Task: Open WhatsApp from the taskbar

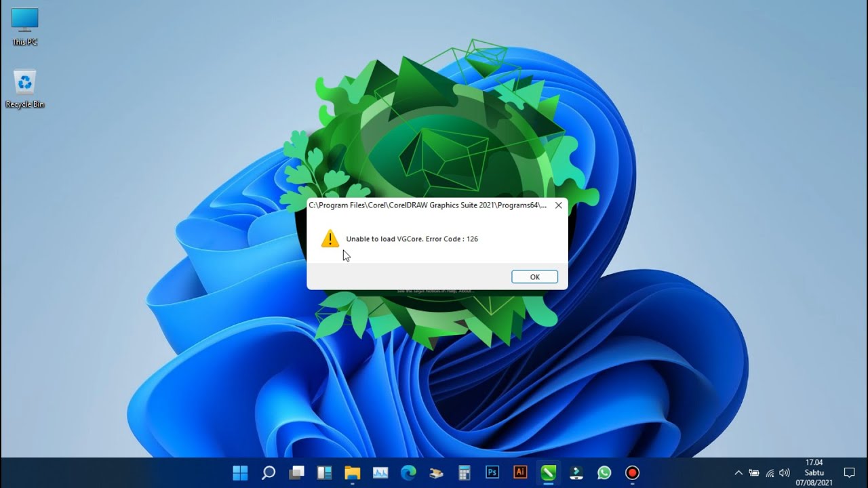Action: [x=604, y=472]
